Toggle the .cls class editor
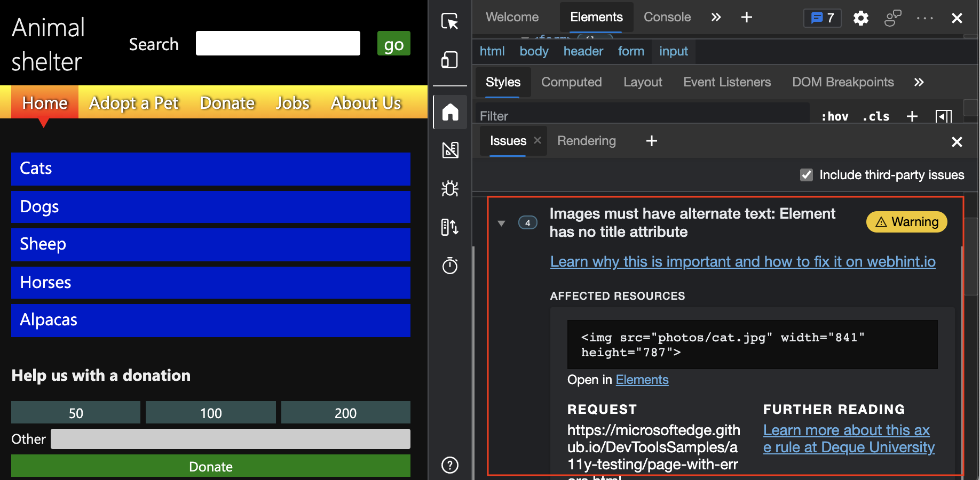This screenshot has width=980, height=480. tap(876, 116)
